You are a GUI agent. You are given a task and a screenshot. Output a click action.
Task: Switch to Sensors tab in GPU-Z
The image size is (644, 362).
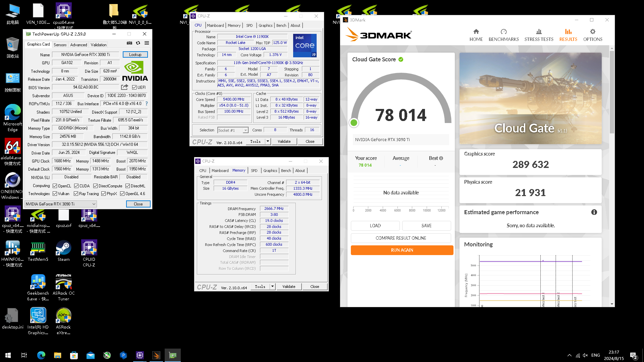coord(60,45)
